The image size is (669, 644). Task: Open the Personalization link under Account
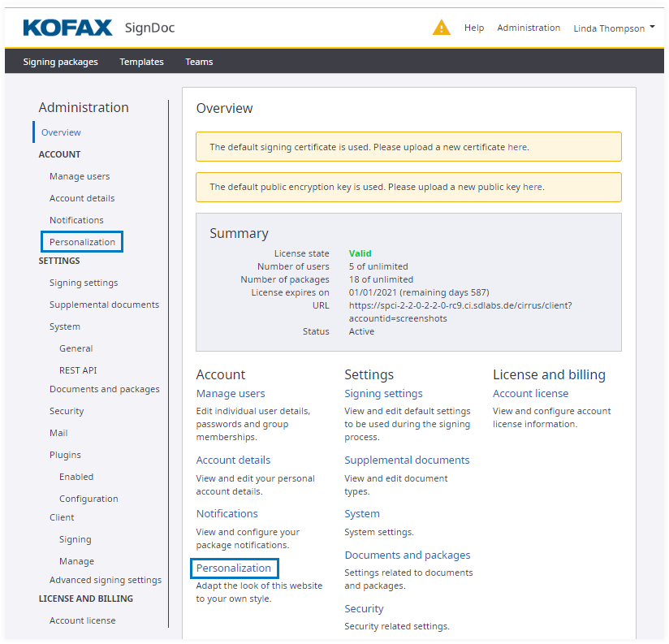click(x=234, y=568)
